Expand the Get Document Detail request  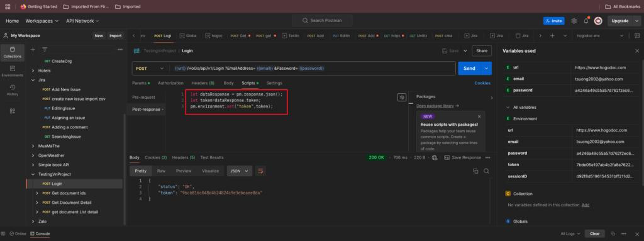click(37, 203)
